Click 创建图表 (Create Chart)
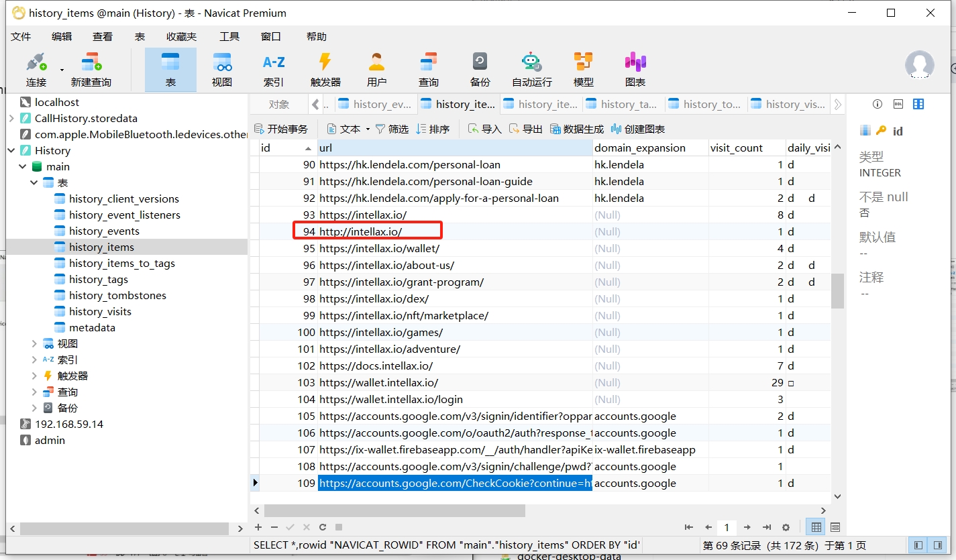Screen dimensions: 956x560 [x=638, y=129]
